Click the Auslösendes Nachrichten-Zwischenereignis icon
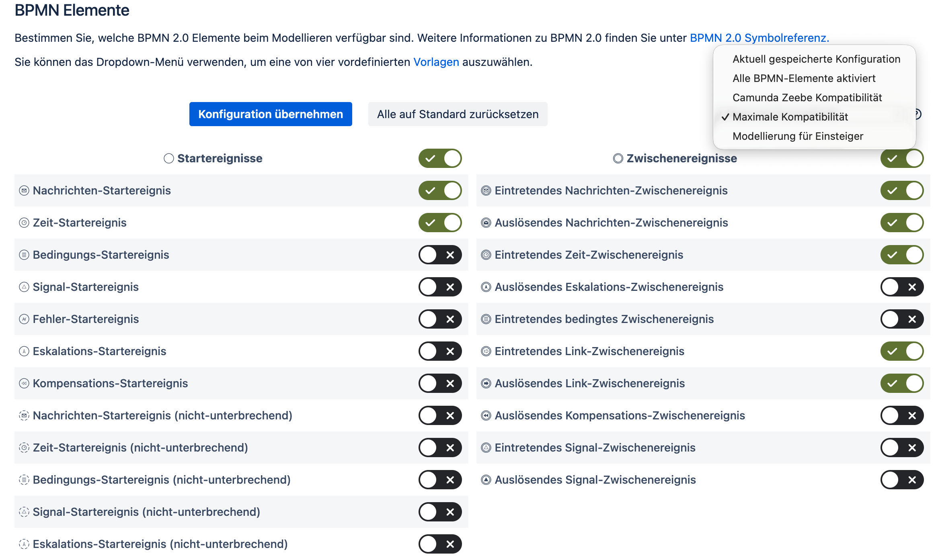Image resolution: width=936 pixels, height=560 pixels. pos(486,223)
